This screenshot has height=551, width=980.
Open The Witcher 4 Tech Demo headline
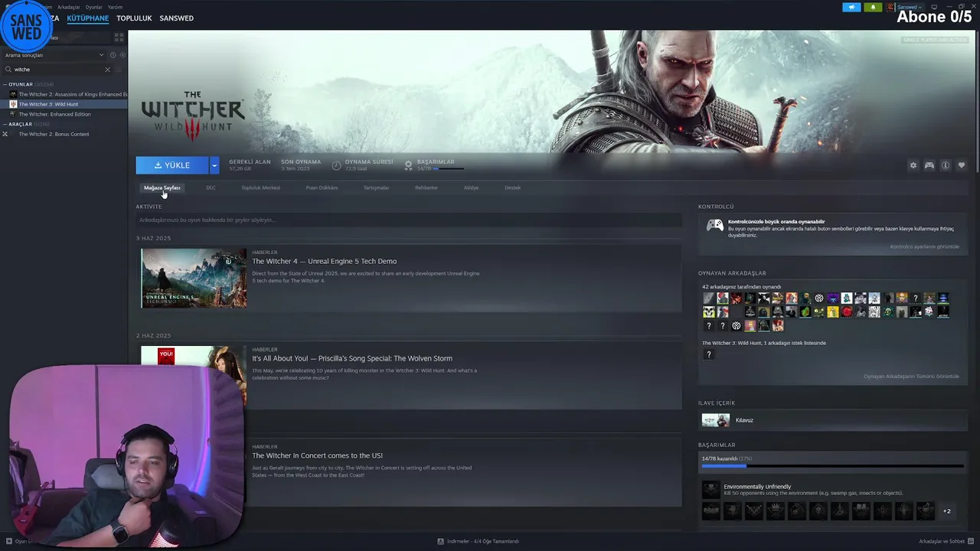tap(324, 261)
